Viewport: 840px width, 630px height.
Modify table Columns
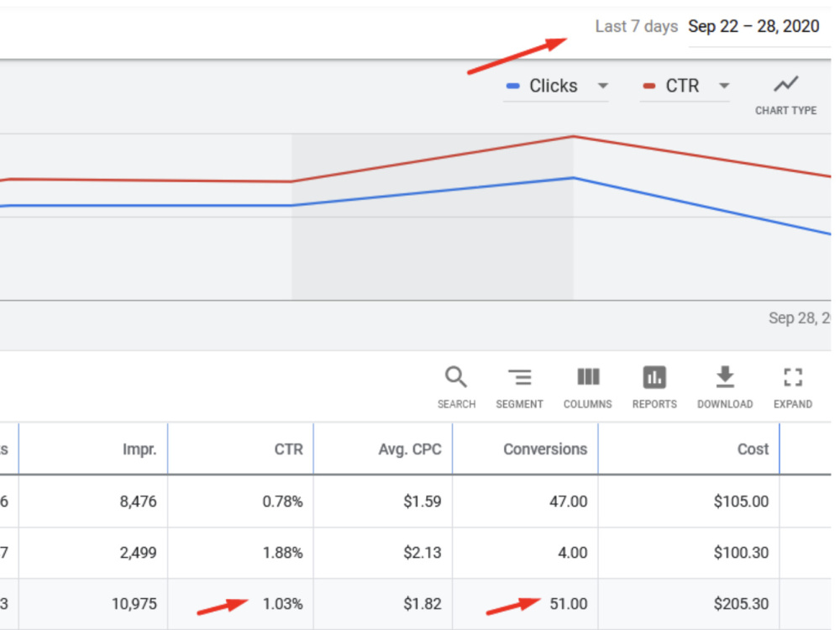[x=588, y=387]
